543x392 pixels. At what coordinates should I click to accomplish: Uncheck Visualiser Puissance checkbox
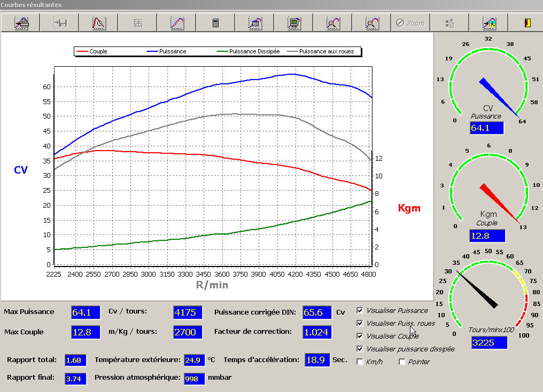pyautogui.click(x=360, y=310)
